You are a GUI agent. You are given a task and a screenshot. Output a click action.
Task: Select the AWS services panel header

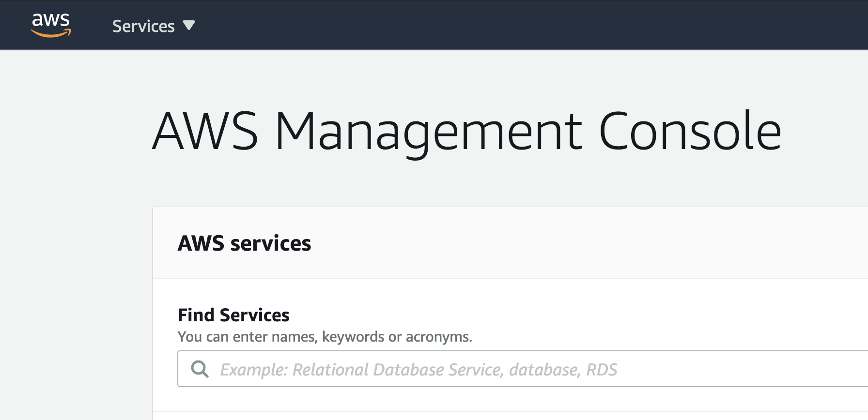(511, 243)
